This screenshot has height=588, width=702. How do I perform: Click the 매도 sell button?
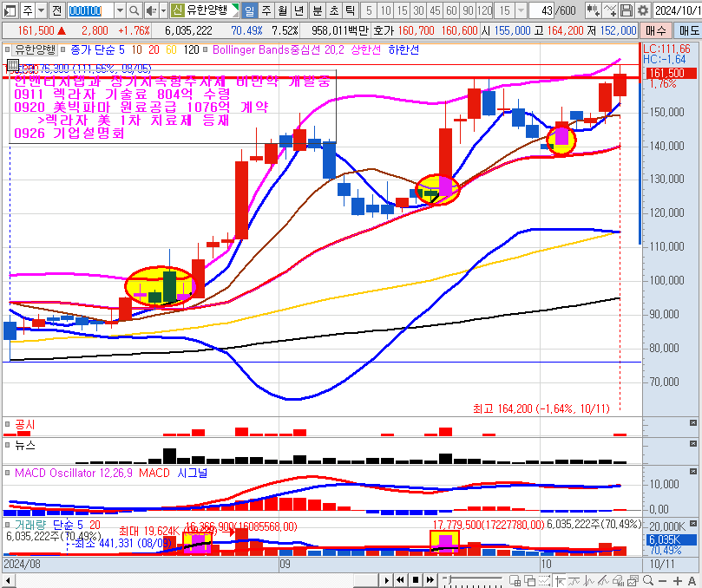689,30
